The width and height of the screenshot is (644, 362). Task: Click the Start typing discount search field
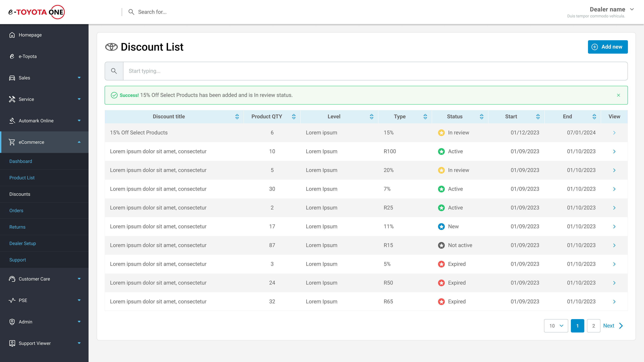375,71
